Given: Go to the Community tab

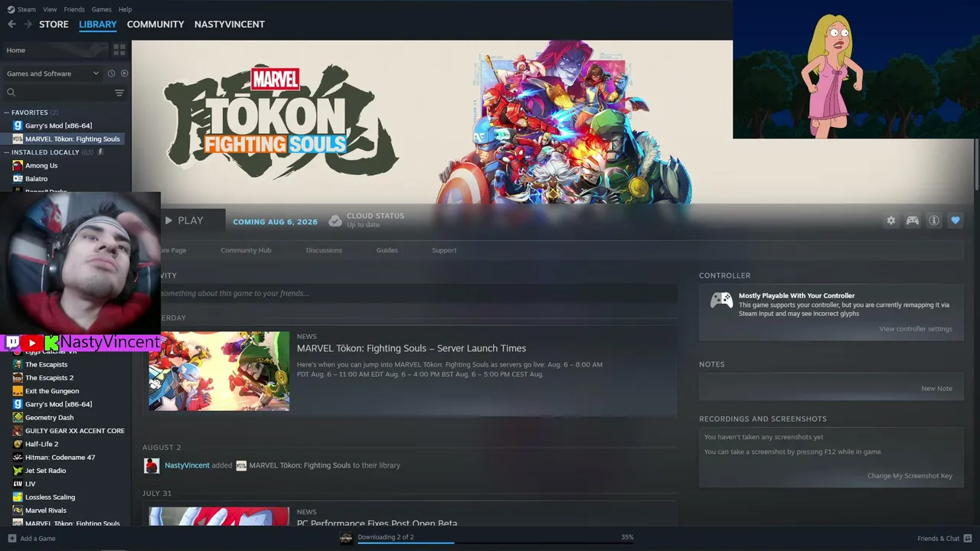Looking at the screenshot, I should pos(155,24).
